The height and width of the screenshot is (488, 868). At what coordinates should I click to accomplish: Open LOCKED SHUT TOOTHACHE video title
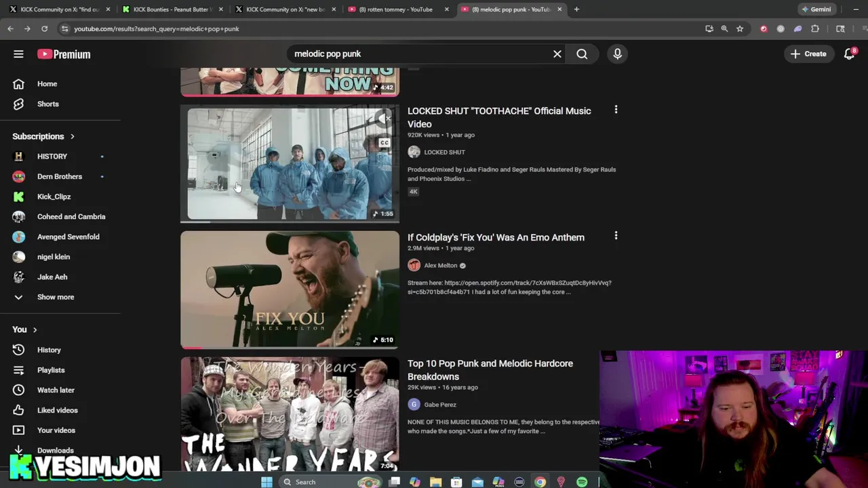pyautogui.click(x=499, y=117)
